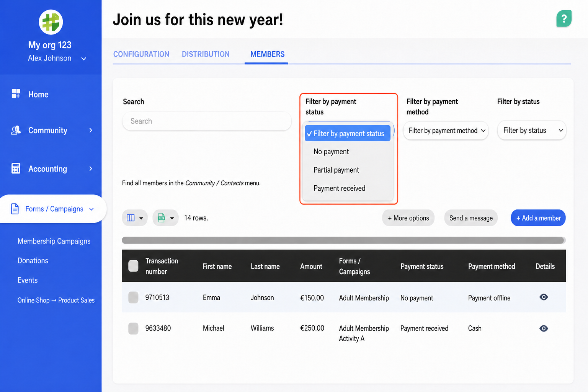Tick the checkbox for transaction 9710513
The width and height of the screenshot is (588, 392).
point(133,297)
